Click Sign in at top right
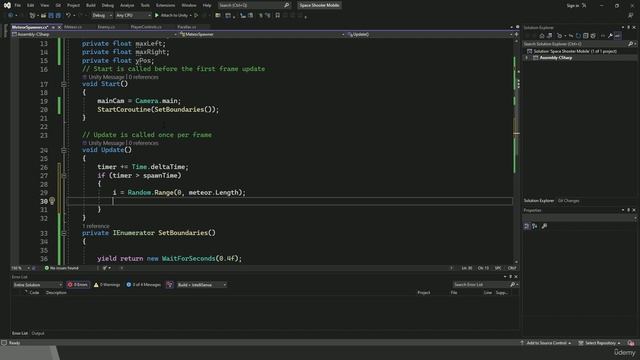640x360 pixels. [573, 5]
